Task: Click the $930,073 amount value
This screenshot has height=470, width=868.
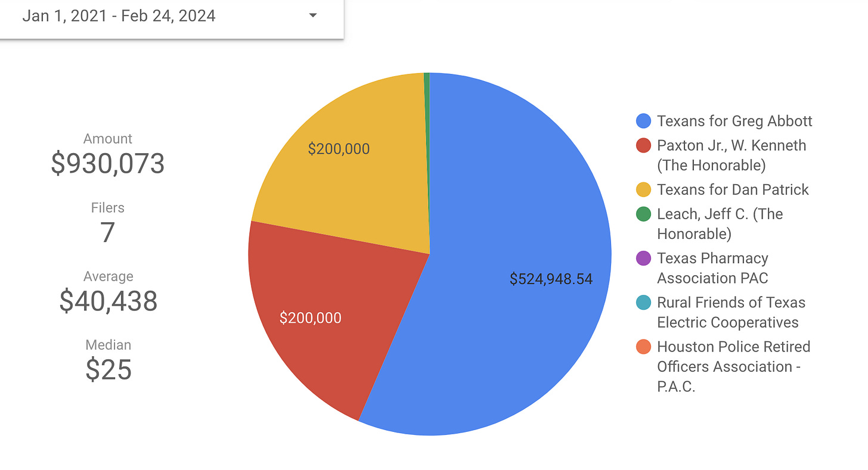Action: 108,163
